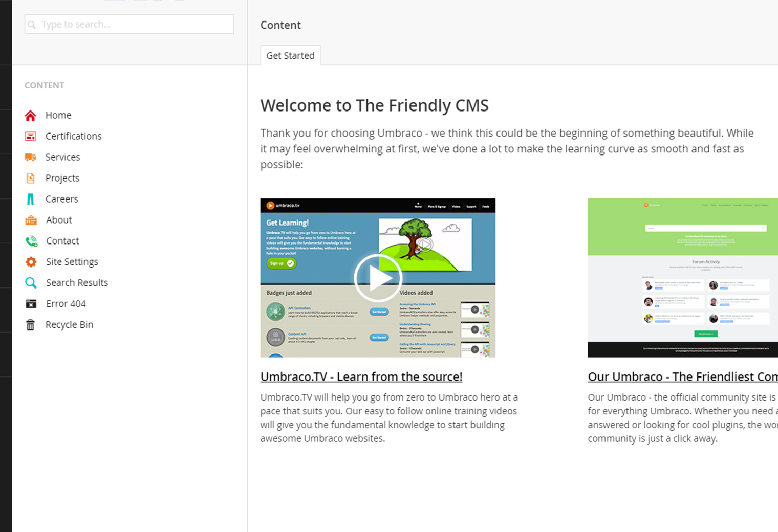Click the Content page title
The width and height of the screenshot is (778, 532).
coord(280,25)
